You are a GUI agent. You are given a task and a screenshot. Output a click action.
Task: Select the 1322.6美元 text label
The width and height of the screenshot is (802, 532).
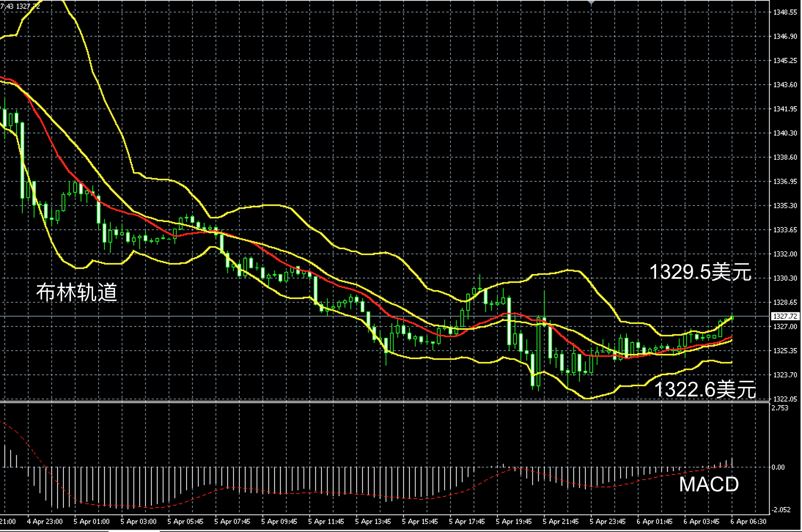click(704, 389)
